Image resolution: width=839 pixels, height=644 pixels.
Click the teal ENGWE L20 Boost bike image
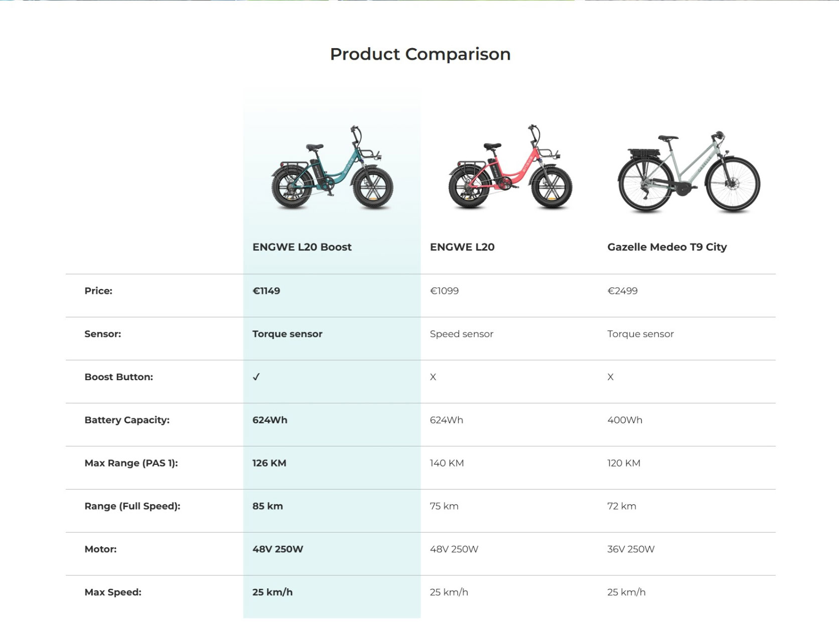click(x=332, y=168)
